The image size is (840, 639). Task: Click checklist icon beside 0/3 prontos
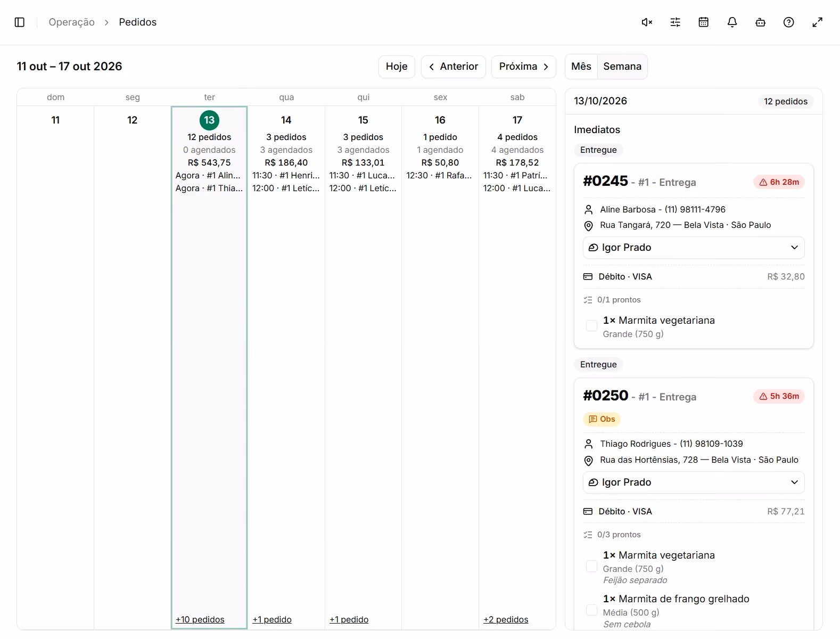(x=588, y=535)
